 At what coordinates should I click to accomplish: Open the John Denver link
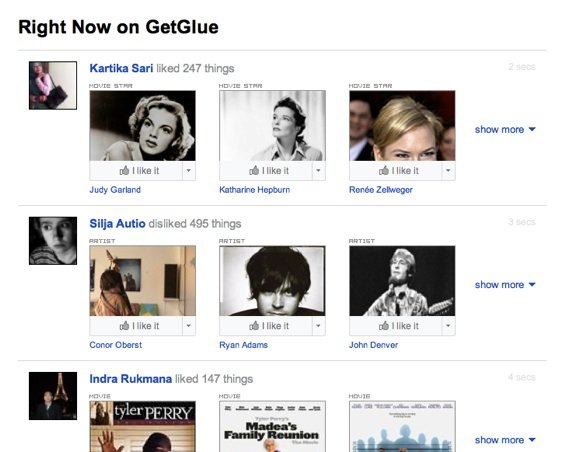pos(373,345)
